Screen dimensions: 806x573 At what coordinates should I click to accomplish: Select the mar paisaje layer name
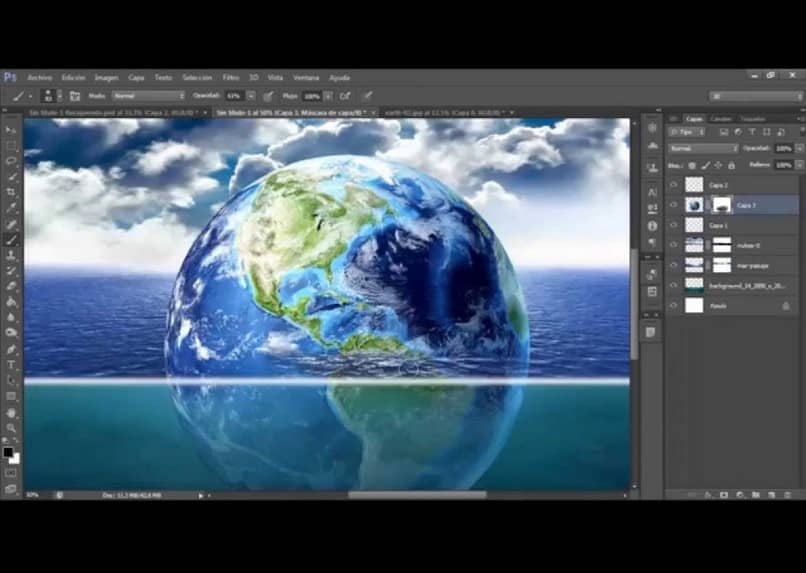click(752, 266)
